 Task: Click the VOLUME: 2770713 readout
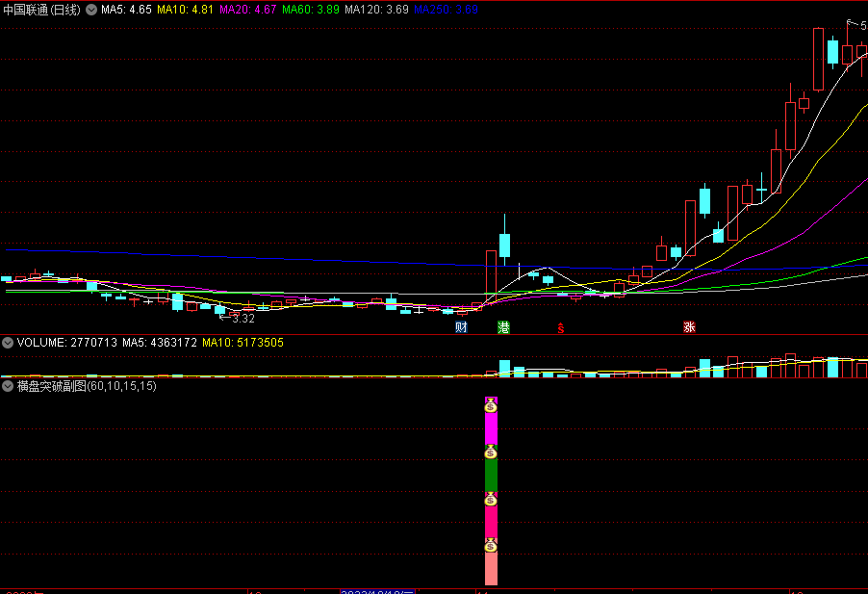(67, 343)
